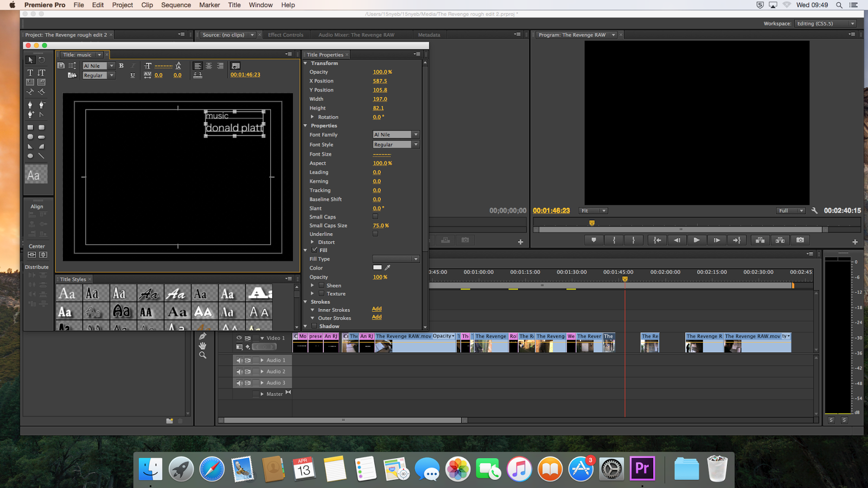The width and height of the screenshot is (868, 488).
Task: Uncheck the Fill checkbox
Action: click(x=315, y=250)
